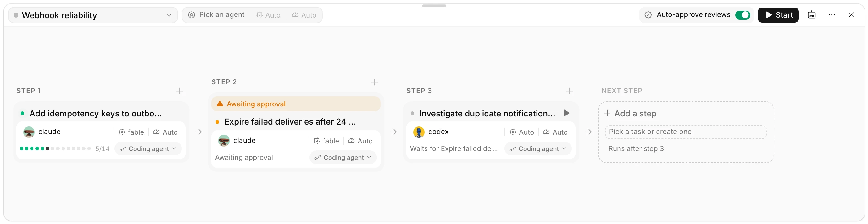Viewport: 868px width, 224px height.
Task: Add a task to Step 2 with plus
Action: pyautogui.click(x=374, y=82)
